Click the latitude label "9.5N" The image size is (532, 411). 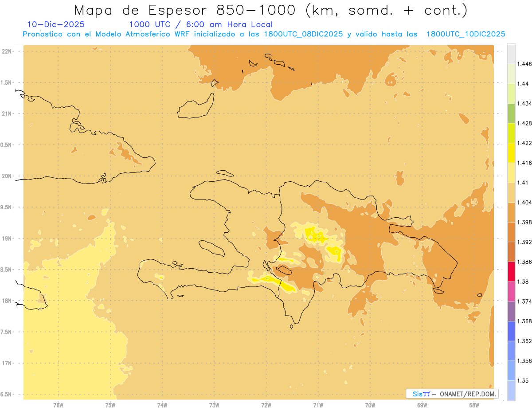[x=6, y=207]
